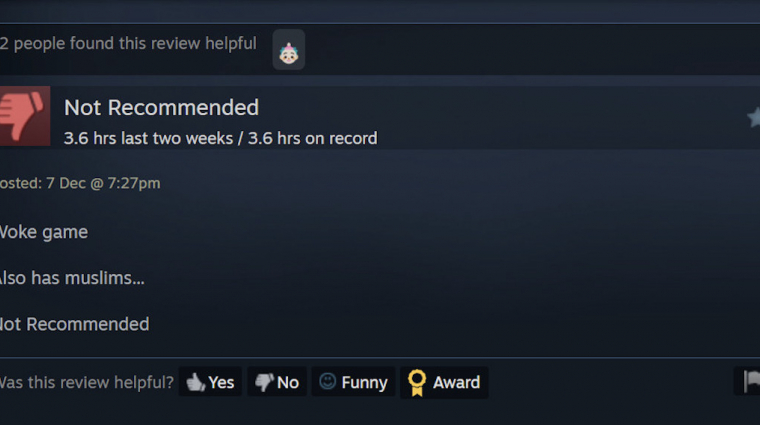The height and width of the screenshot is (425, 760).
Task: Click the '3.6 hrs on record' playtime text
Action: pos(313,139)
